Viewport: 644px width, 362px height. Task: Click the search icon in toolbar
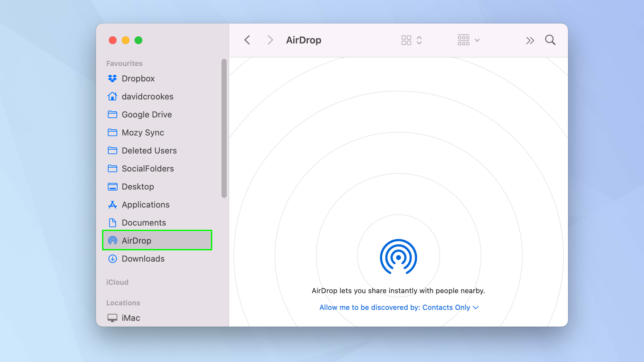pyautogui.click(x=551, y=40)
